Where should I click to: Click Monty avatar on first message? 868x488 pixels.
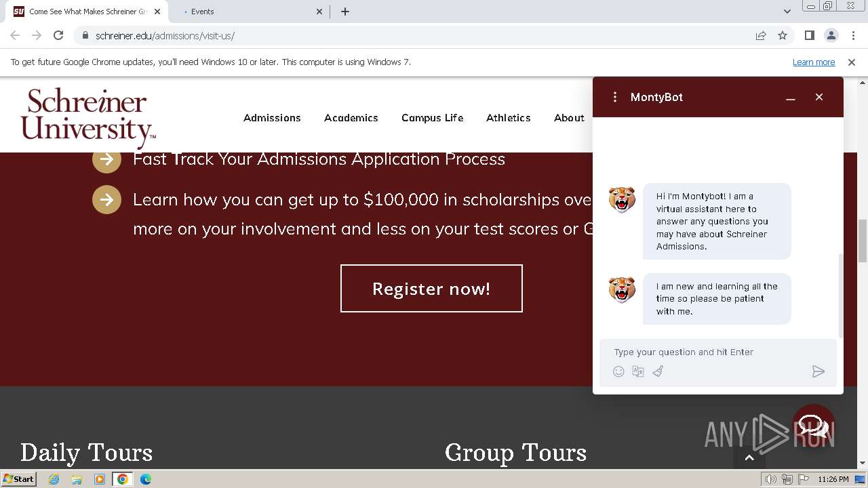[622, 200]
